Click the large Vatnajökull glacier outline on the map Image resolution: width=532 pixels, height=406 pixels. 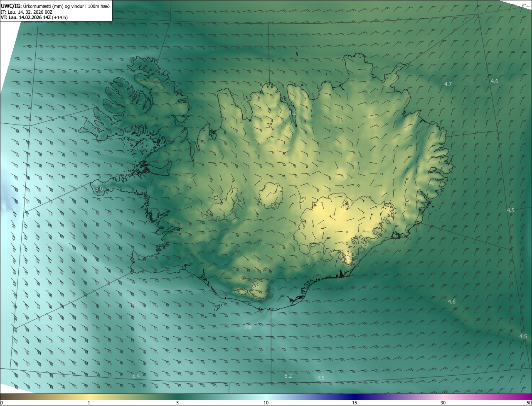point(346,229)
